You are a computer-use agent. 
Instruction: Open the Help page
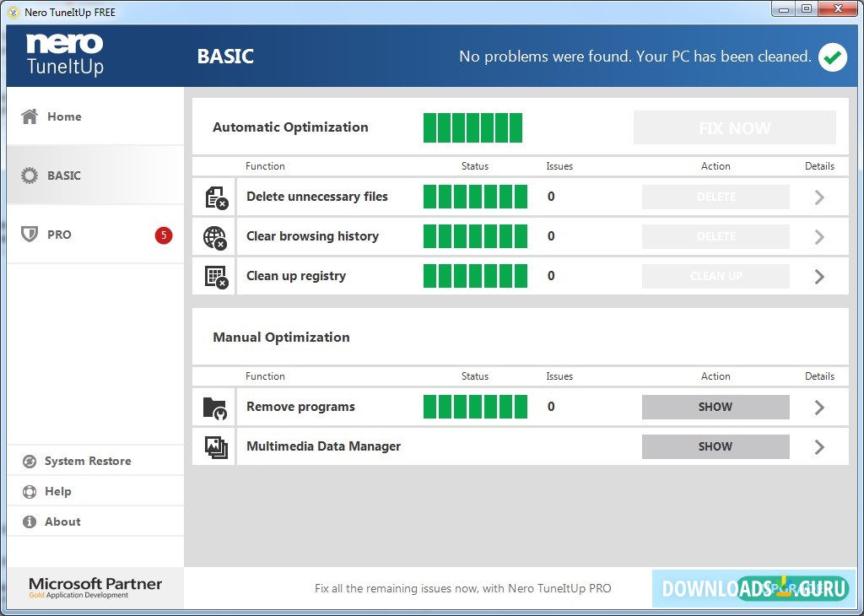95,491
